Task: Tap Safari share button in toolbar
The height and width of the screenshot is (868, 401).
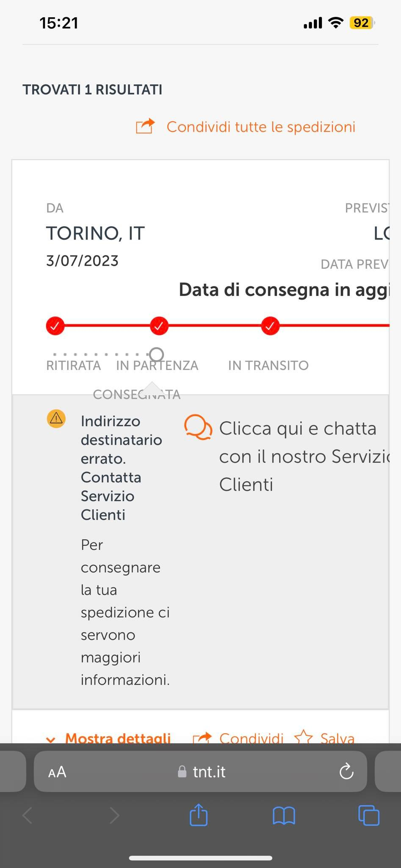Action: point(199,815)
